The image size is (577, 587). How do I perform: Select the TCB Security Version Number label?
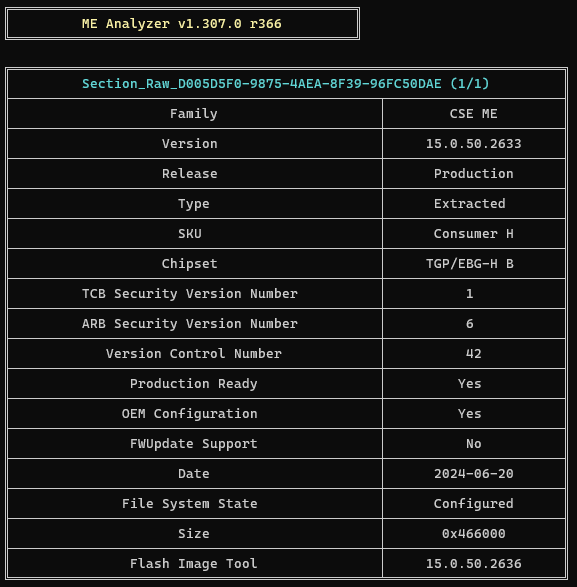point(190,294)
